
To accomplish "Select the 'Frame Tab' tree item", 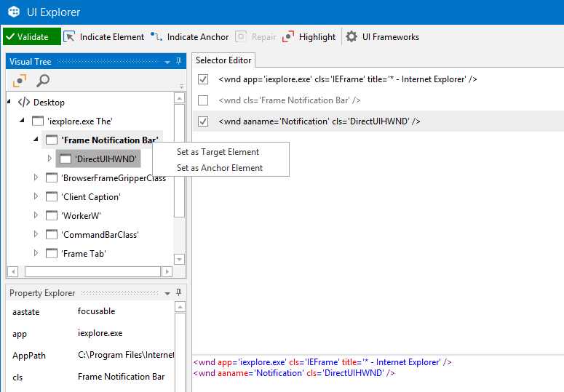I will click(84, 254).
